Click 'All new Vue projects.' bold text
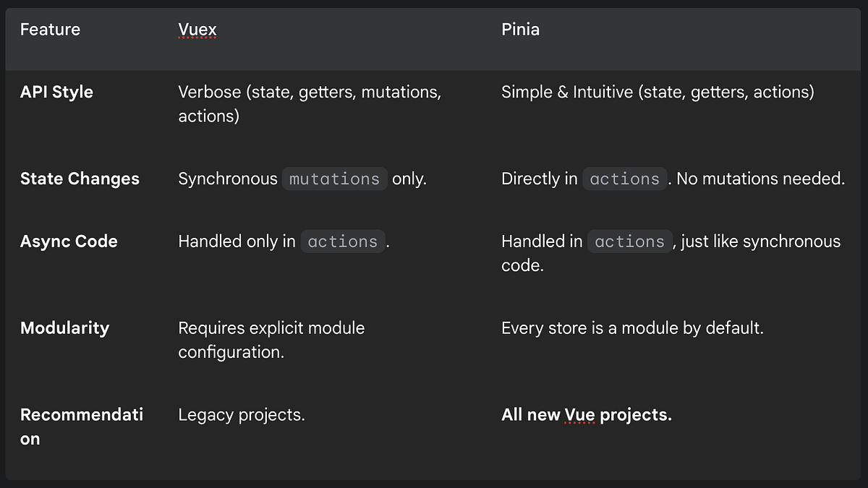868x488 pixels. pyautogui.click(x=586, y=414)
